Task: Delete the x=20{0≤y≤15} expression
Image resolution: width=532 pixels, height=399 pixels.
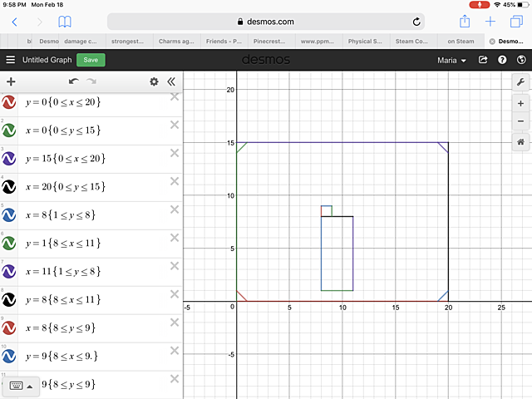Action: 175,181
